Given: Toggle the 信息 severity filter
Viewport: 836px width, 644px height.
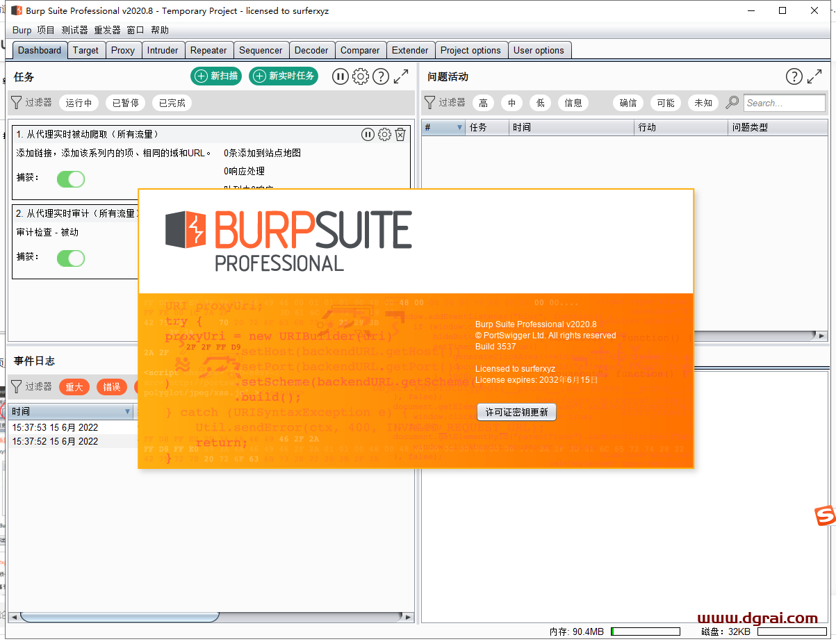Looking at the screenshot, I should point(573,103).
